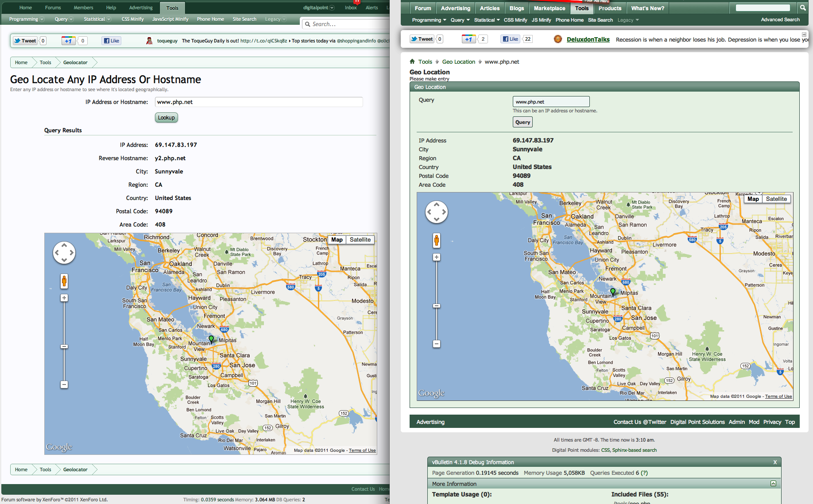813x504 pixels.
Task: Open the Advanced Search link
Action: (780, 20)
